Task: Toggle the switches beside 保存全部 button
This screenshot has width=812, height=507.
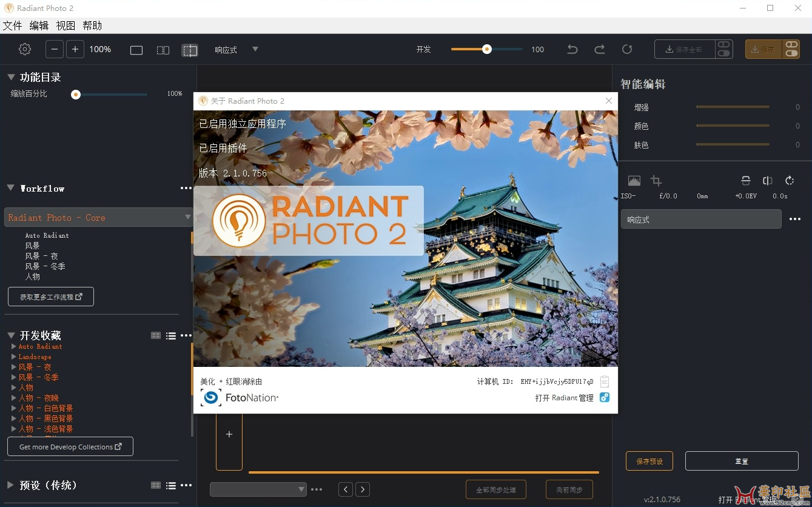Action: tap(723, 49)
